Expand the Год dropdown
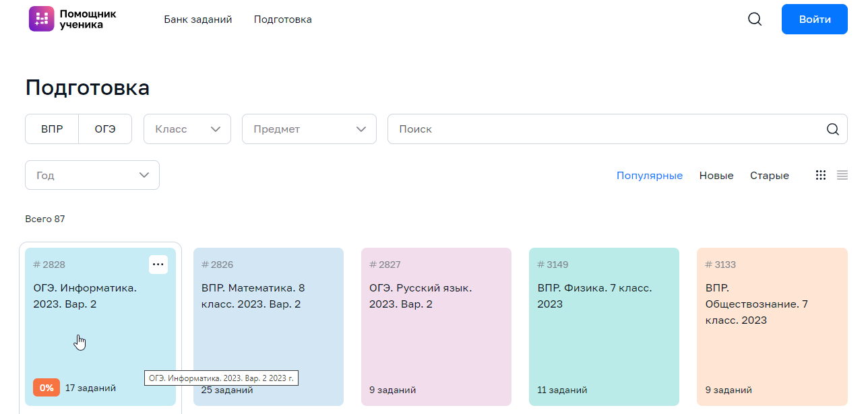Screen dimensions: 868x414 tap(92, 175)
